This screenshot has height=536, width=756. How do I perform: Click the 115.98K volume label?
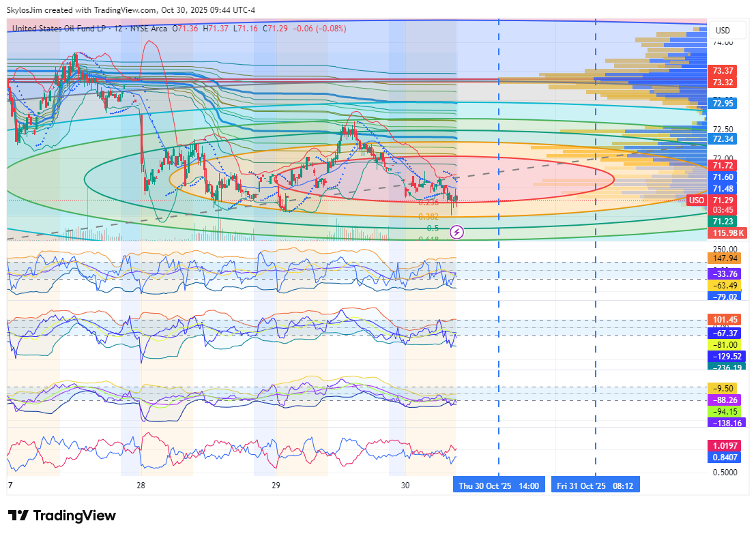(727, 233)
